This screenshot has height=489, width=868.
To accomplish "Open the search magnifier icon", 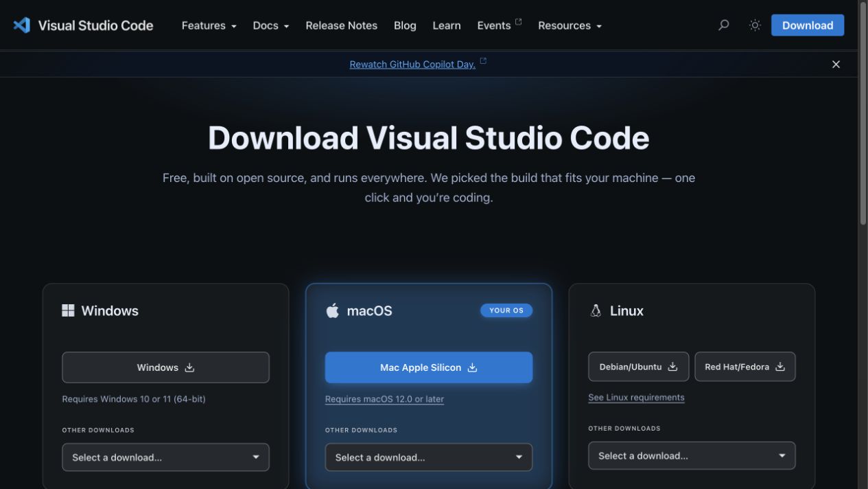I will point(723,25).
